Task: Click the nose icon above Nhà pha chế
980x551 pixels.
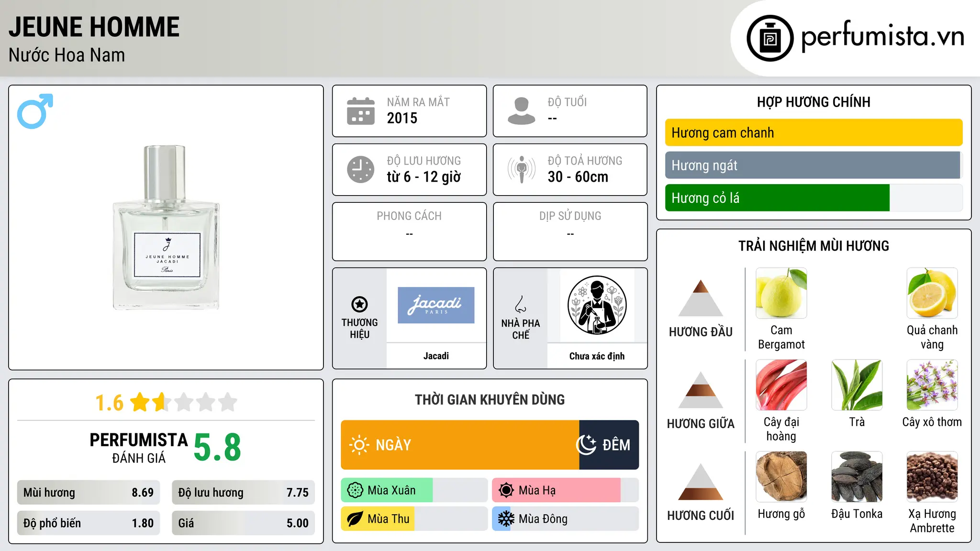Action: point(521,304)
